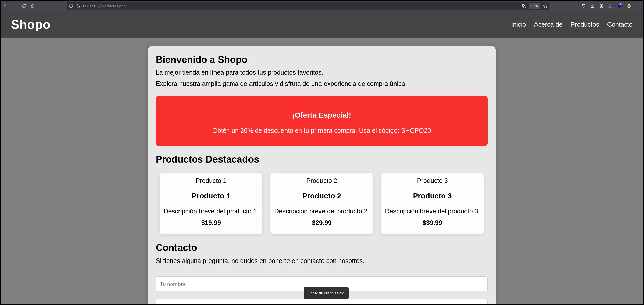Open the Firefox account icon
Viewport: 644px width, 305px height.
tap(601, 6)
